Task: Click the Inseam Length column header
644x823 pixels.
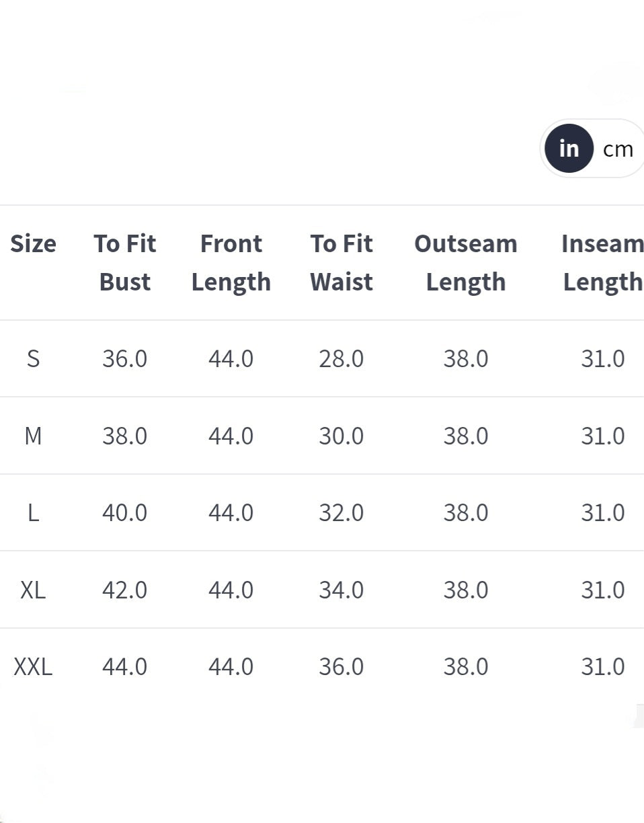Action: click(x=602, y=262)
